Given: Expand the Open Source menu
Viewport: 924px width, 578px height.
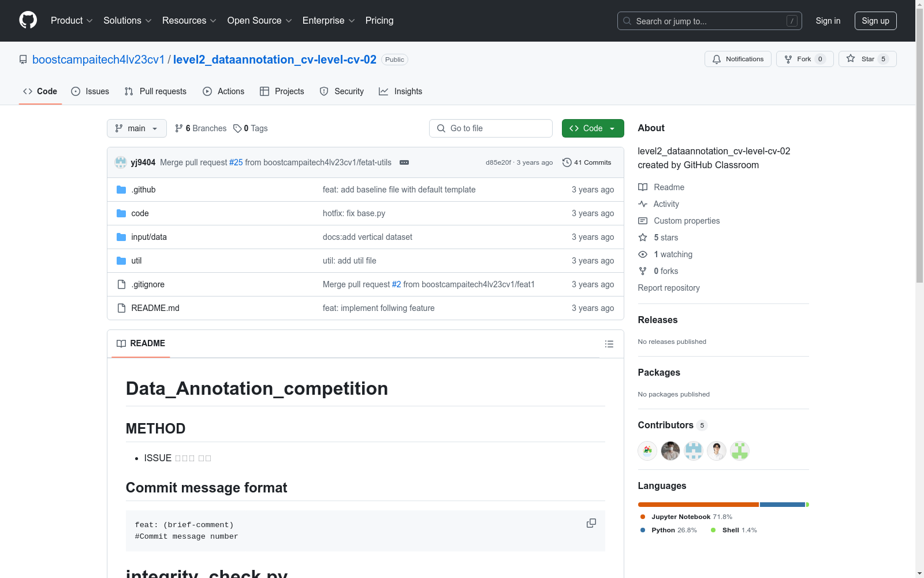Looking at the screenshot, I should click(x=260, y=21).
